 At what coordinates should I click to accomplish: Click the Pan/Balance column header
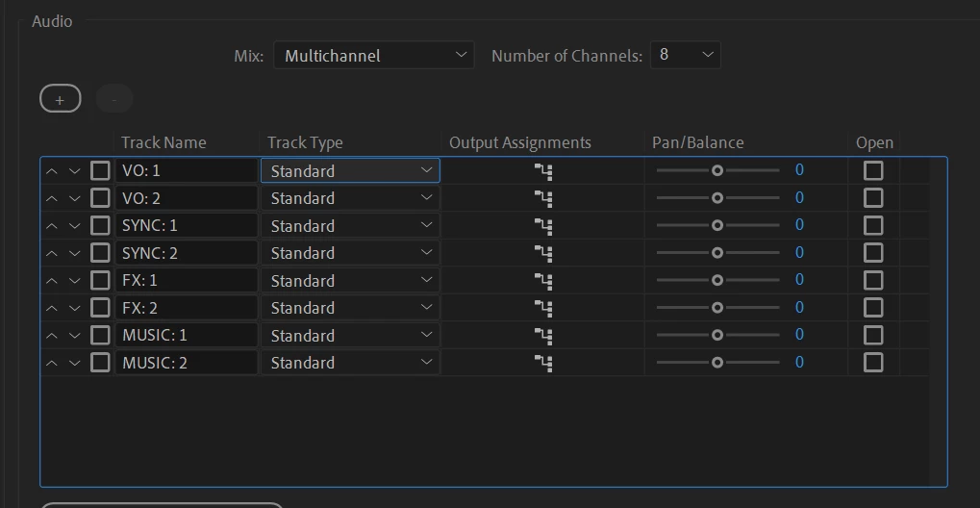[697, 142]
